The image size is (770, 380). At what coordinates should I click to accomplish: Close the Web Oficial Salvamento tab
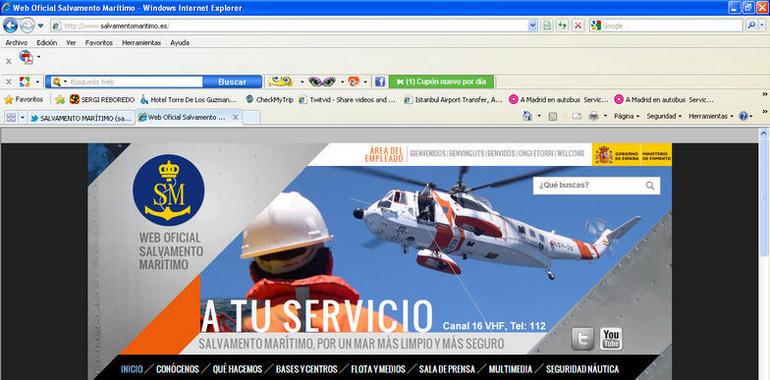235,117
